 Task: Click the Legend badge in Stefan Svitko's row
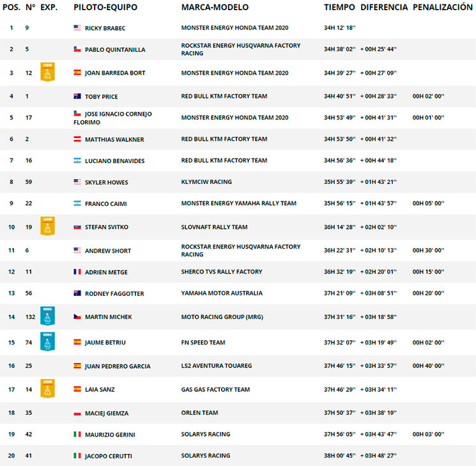[x=48, y=226]
